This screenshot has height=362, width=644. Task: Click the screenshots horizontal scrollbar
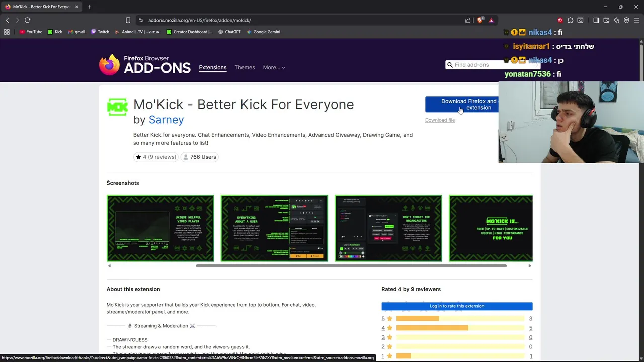(x=351, y=266)
